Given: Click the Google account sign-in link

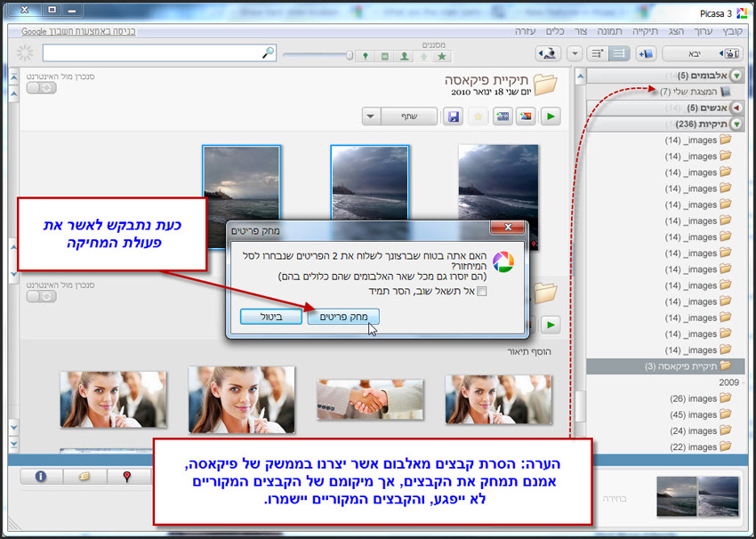Looking at the screenshot, I should click(78, 31).
